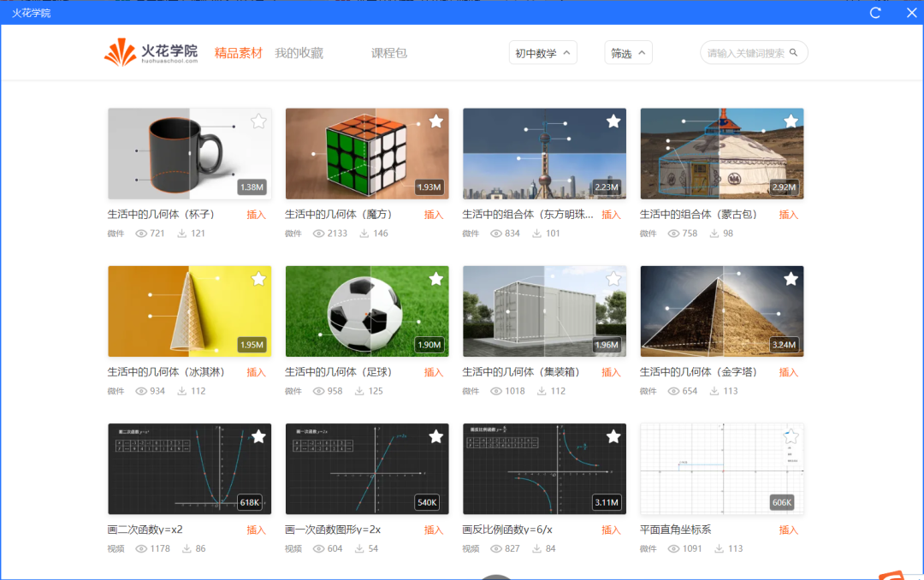924x580 pixels.
Task: Open the pyramid thumbnail
Action: pos(722,311)
